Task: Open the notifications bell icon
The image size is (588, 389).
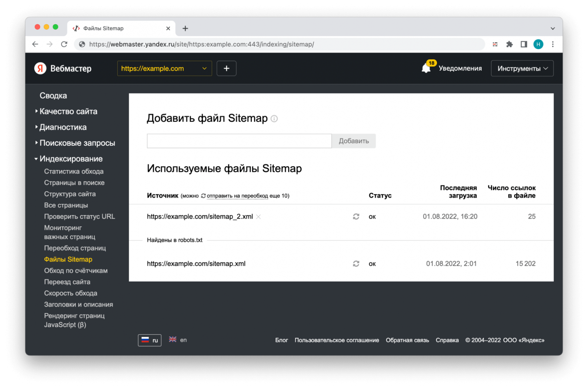Action: point(426,68)
